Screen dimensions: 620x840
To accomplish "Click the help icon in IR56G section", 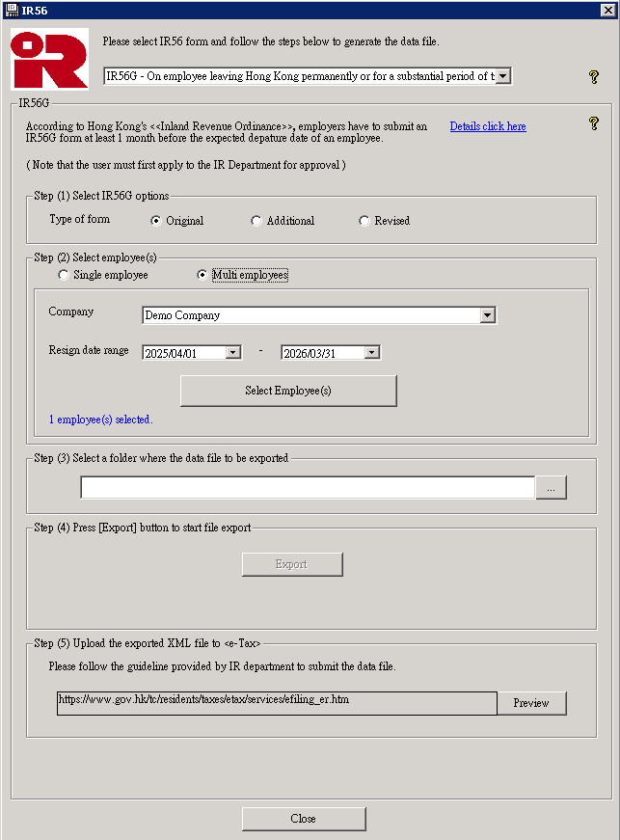I will pos(594,123).
